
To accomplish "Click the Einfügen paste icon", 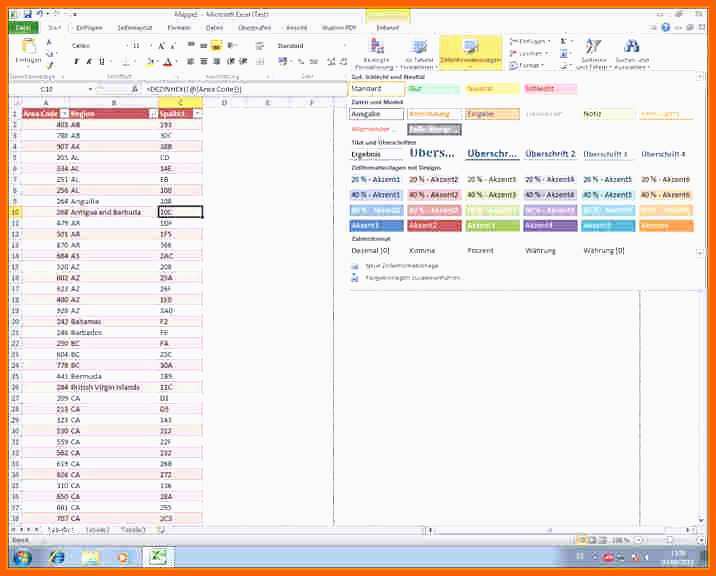I will (x=29, y=47).
